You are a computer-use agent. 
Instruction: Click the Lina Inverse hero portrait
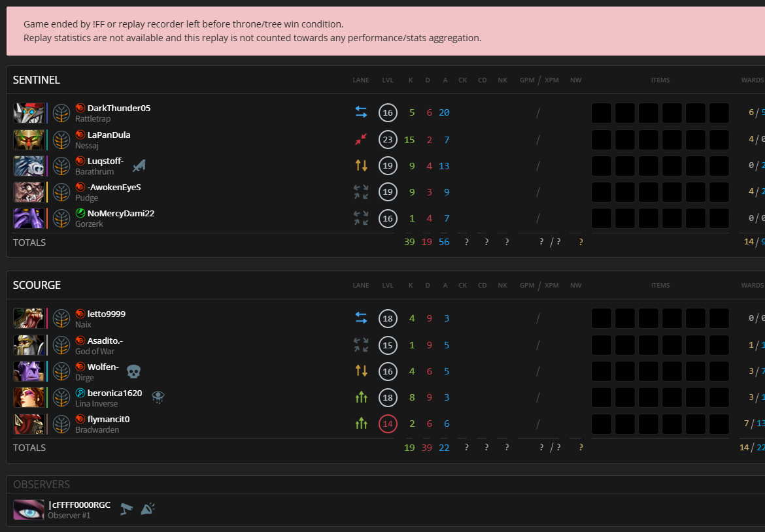[x=29, y=397]
